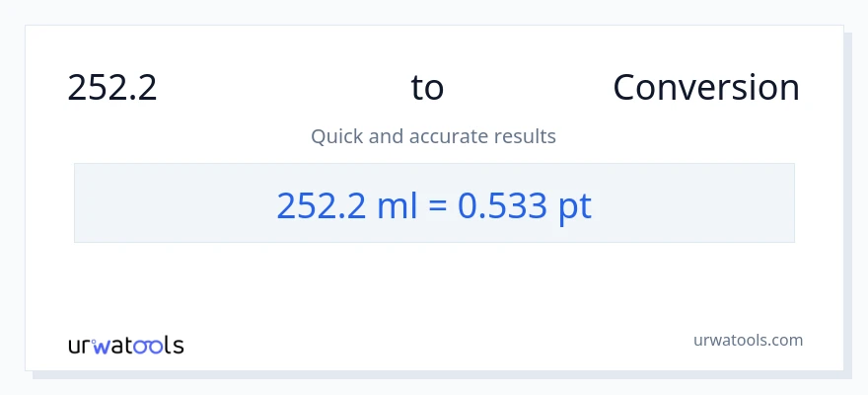Click the "ml" unit in the result
This screenshot has width=868, height=395.
click(388, 204)
